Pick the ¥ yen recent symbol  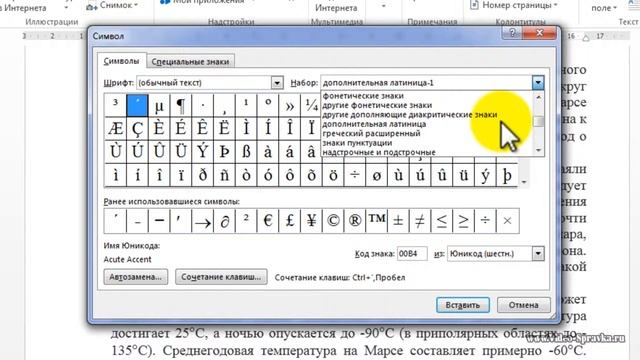[x=311, y=221]
